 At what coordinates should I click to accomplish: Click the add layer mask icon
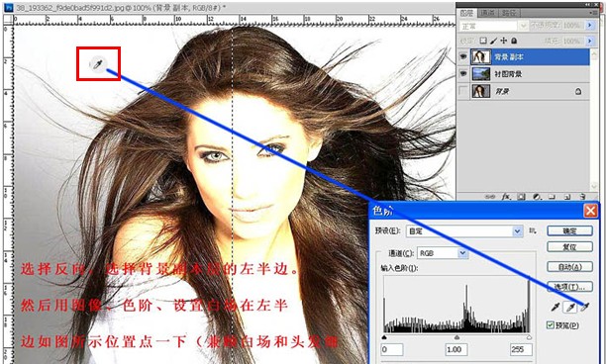pos(521,197)
